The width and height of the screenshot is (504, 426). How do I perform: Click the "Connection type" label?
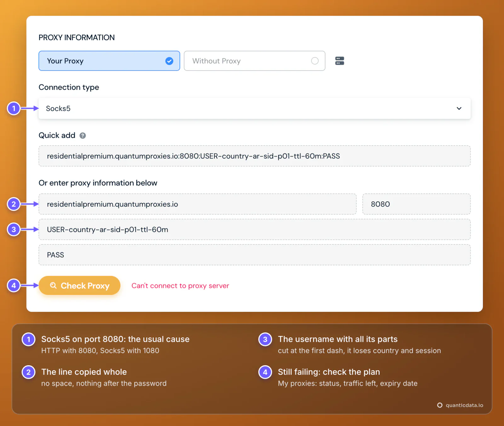pos(69,87)
